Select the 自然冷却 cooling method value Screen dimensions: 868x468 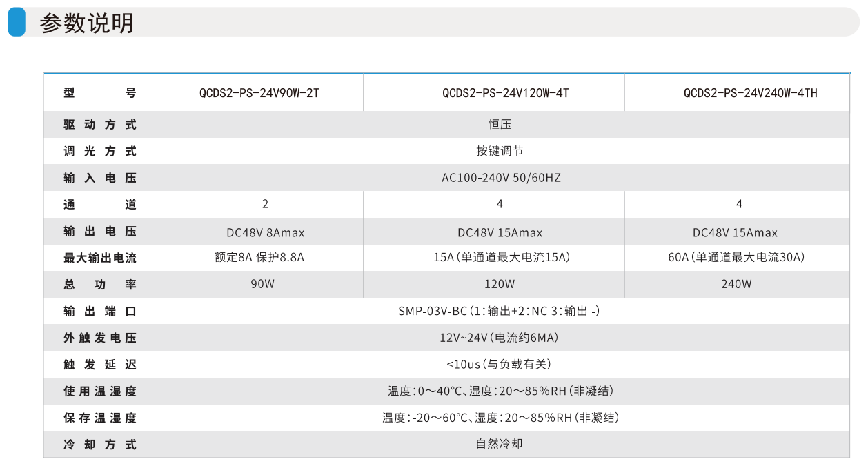pyautogui.click(x=499, y=444)
